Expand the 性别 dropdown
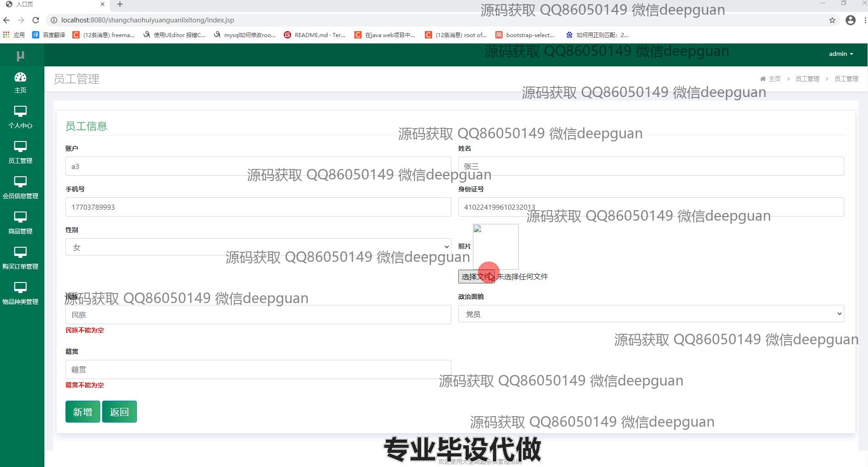868x467 pixels. pos(258,247)
